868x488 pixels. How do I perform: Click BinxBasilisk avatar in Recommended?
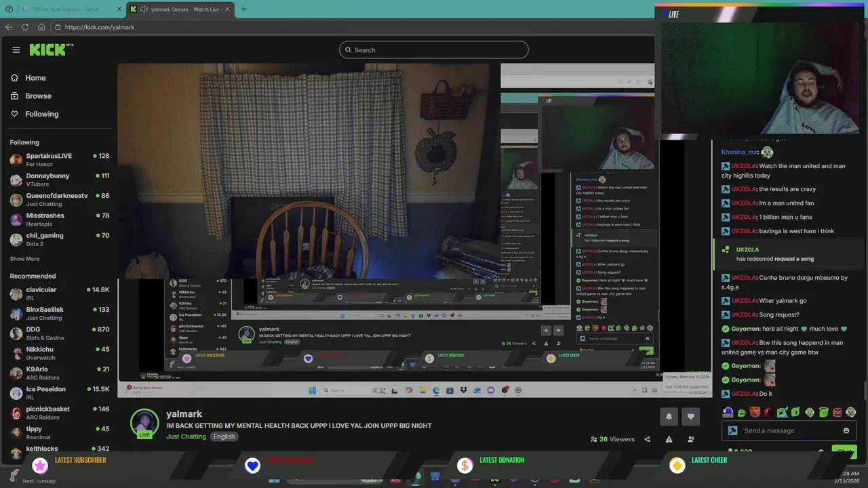pyautogui.click(x=16, y=314)
